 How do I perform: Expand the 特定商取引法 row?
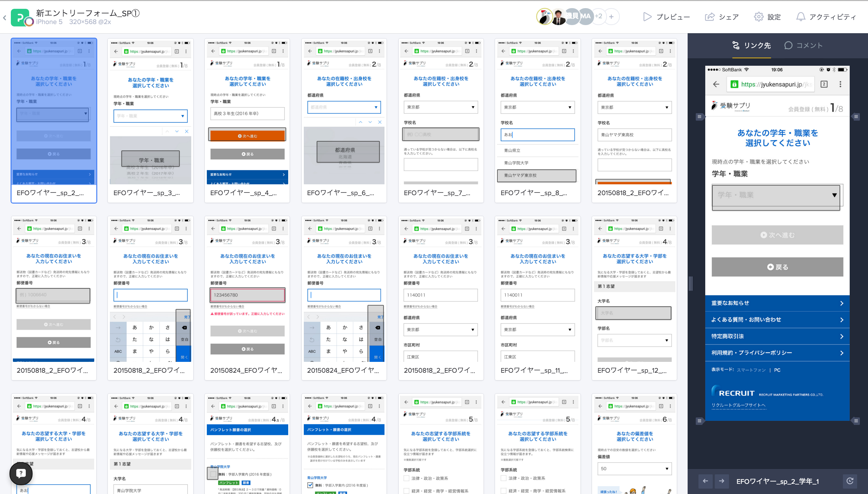point(777,336)
